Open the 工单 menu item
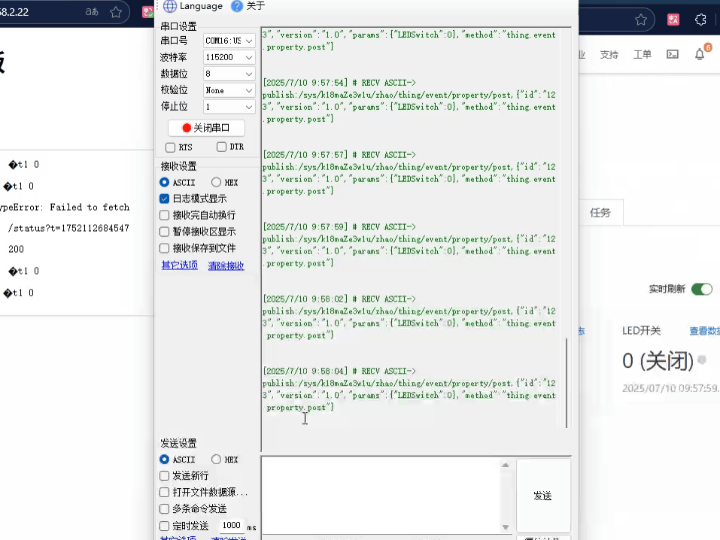Screen dimensions: 720x540 [x=642, y=55]
